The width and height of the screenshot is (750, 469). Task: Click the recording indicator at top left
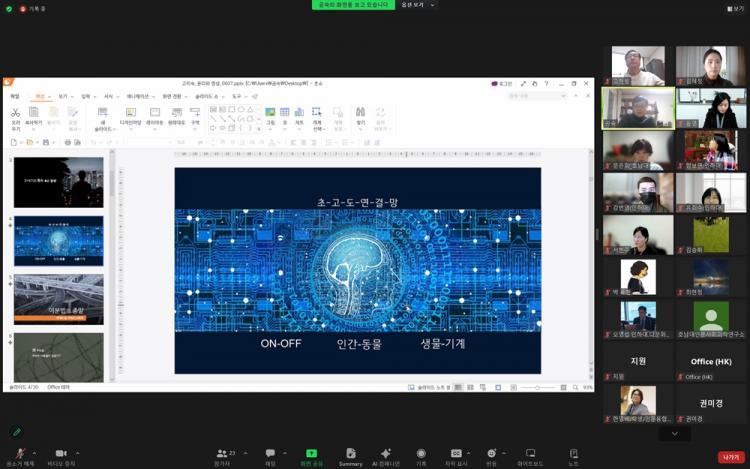pos(32,9)
